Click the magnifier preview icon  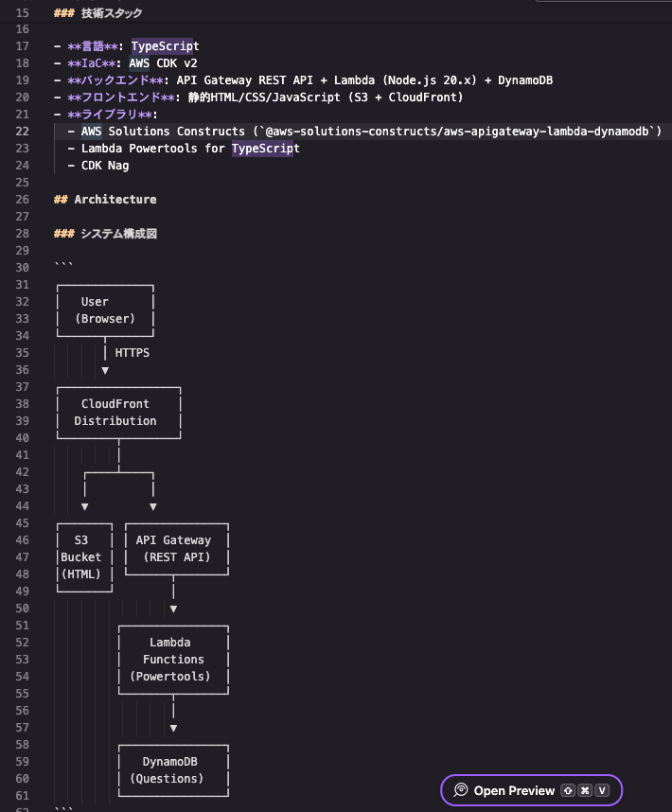pos(460,790)
